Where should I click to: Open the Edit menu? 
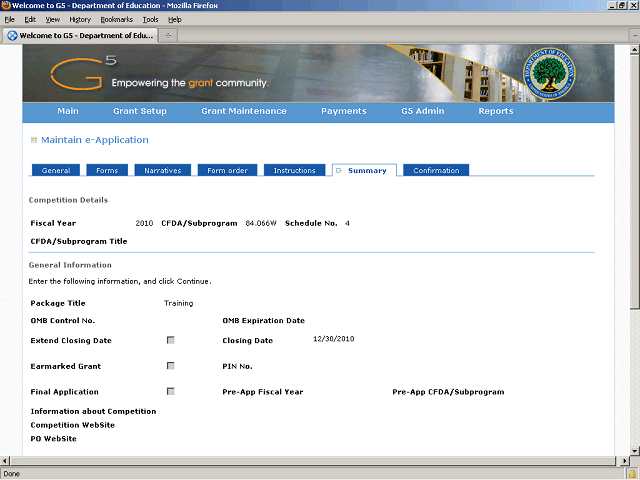30,20
